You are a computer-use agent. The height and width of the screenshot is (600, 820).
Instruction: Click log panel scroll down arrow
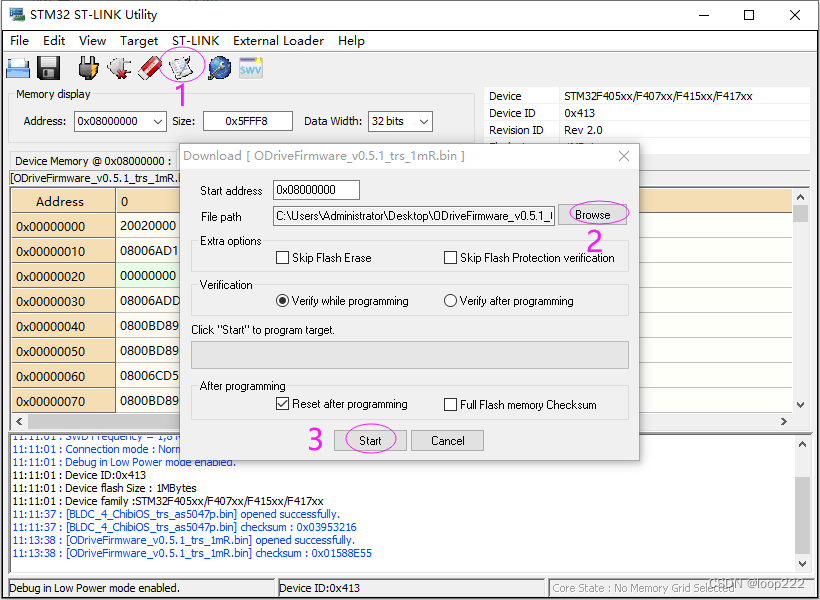point(803,563)
